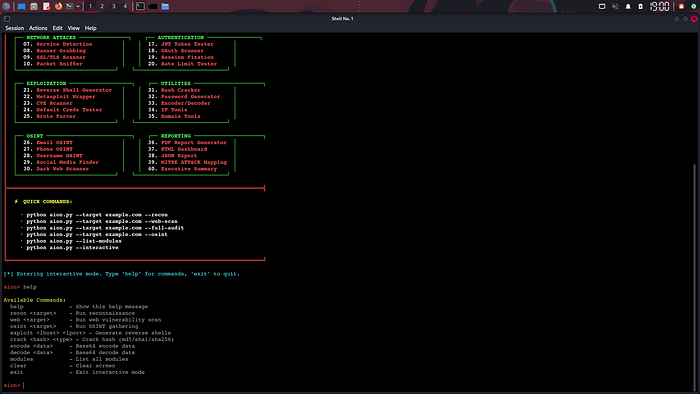This screenshot has width=700, height=394.
Task: Click the display/screen tray icon
Action: coord(602,6)
